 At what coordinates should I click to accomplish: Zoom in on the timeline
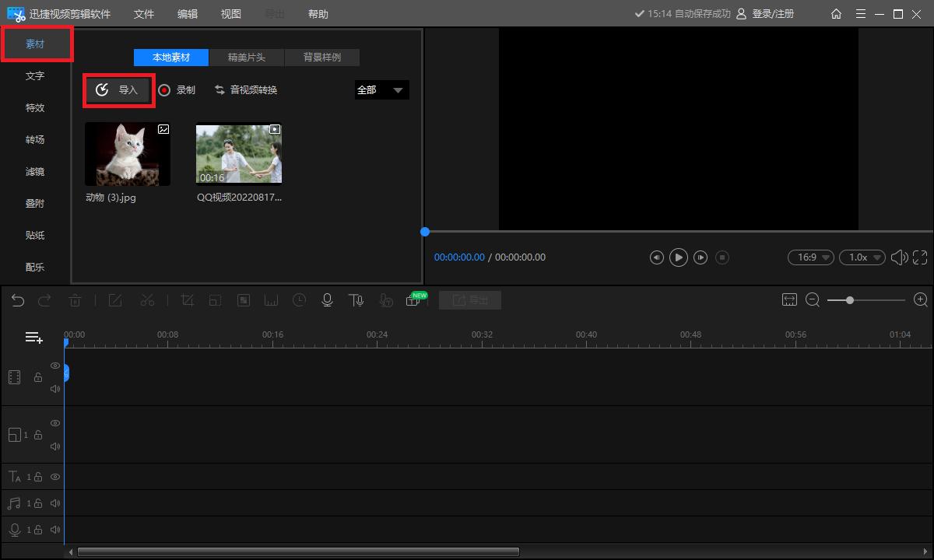coord(920,300)
